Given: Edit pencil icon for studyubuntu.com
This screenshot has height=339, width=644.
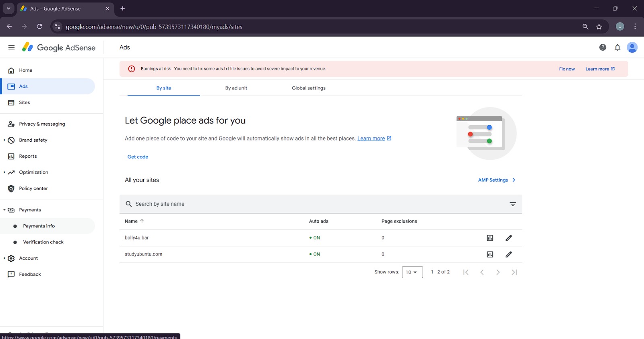Looking at the screenshot, I should (x=509, y=254).
